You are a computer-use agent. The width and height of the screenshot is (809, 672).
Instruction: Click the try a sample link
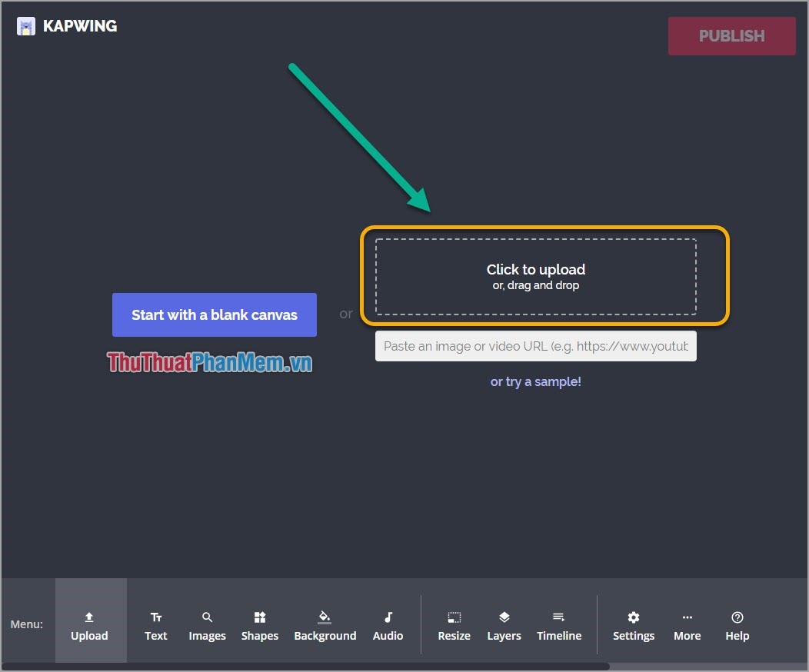pos(535,381)
